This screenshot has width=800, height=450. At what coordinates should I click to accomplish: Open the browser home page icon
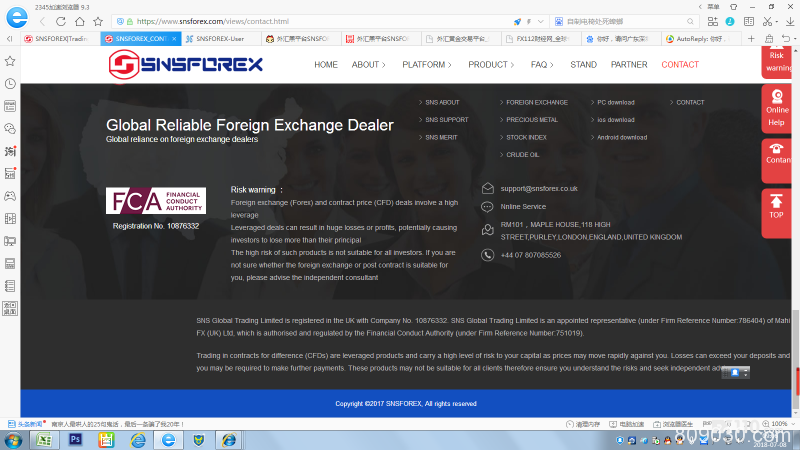80,21
